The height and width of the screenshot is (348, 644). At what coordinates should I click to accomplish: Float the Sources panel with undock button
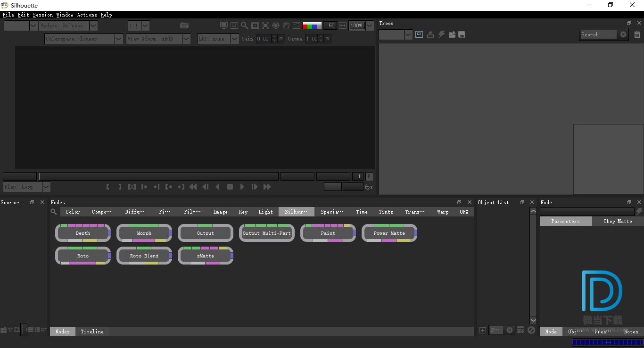click(x=32, y=202)
